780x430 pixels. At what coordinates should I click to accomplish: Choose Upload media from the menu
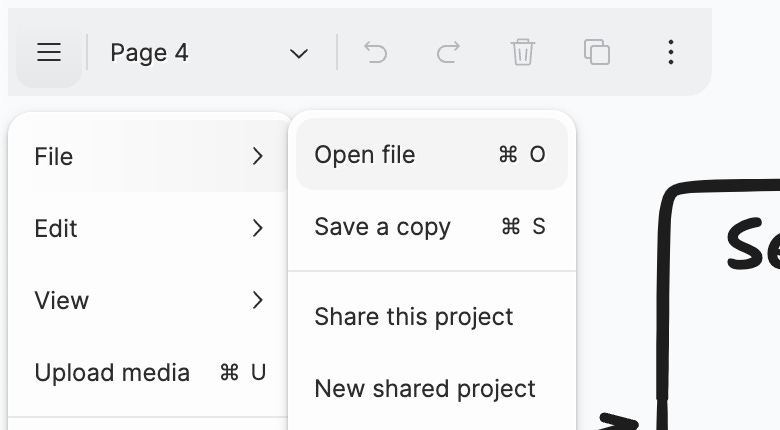pyautogui.click(x=149, y=372)
